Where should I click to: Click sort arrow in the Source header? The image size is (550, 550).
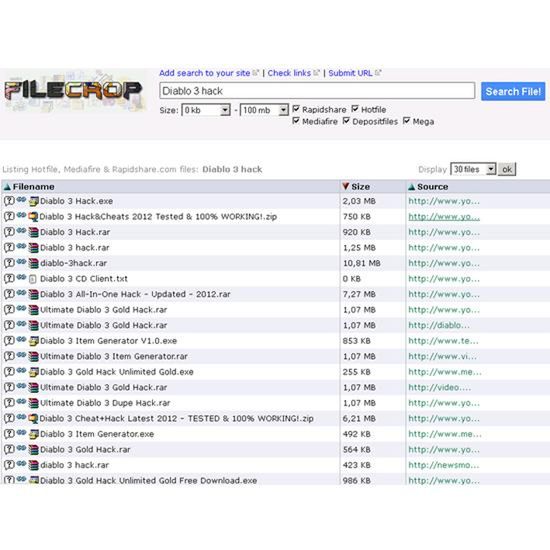411,187
